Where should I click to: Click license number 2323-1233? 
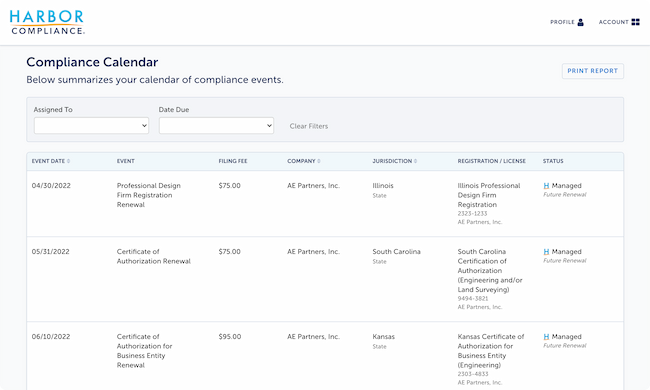[x=472, y=213]
